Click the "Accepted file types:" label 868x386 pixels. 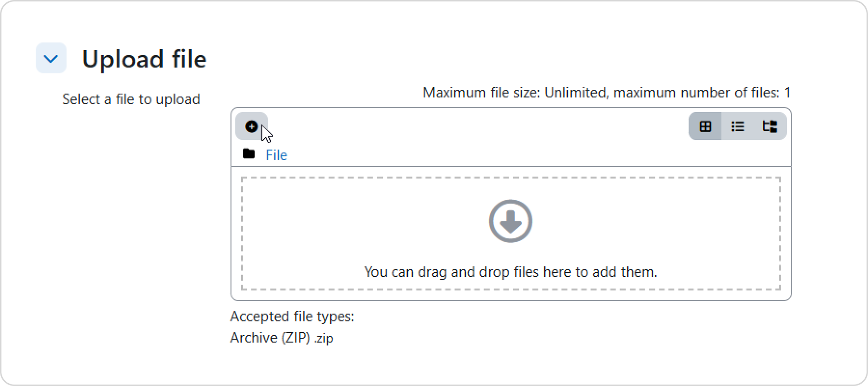292,317
